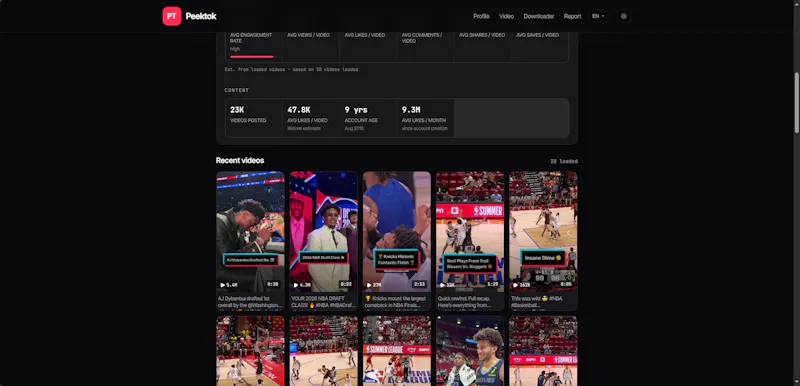Viewport: 800px width, 386px height.
Task: Open the Downloader page
Action: click(538, 16)
